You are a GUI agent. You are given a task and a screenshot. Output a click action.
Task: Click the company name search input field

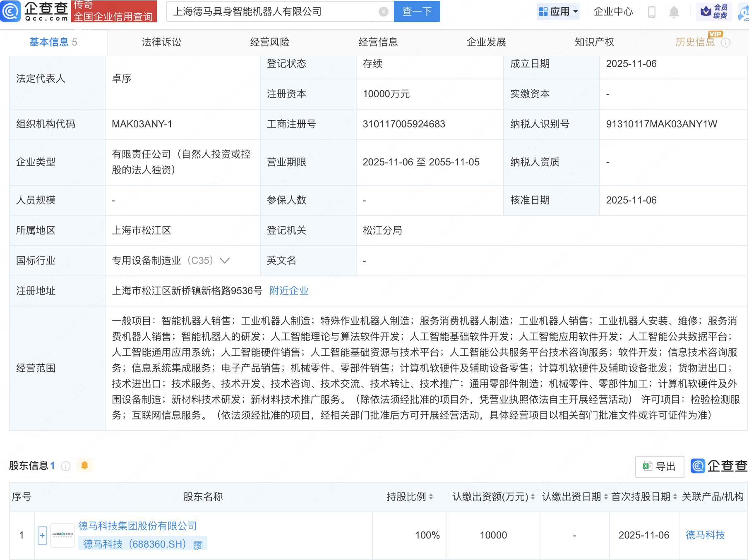click(273, 12)
